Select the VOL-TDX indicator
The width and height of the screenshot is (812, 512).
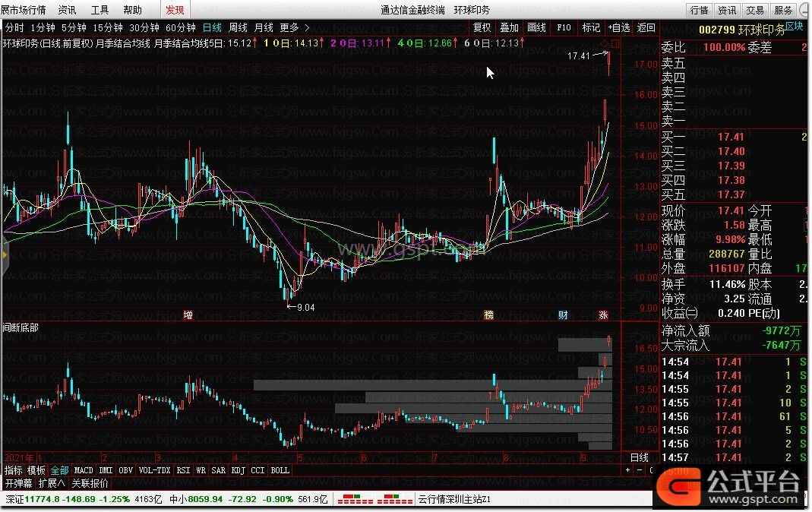(x=155, y=470)
